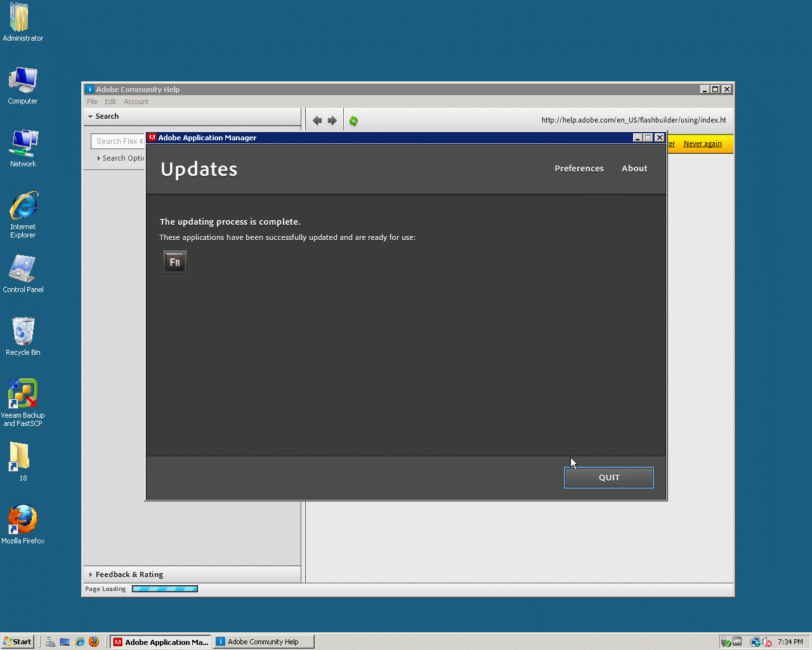
Task: Click the taskbar clock showing 7:34 PM
Action: point(790,642)
